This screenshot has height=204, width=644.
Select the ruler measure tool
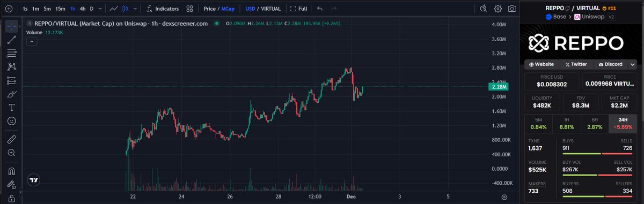click(12, 139)
